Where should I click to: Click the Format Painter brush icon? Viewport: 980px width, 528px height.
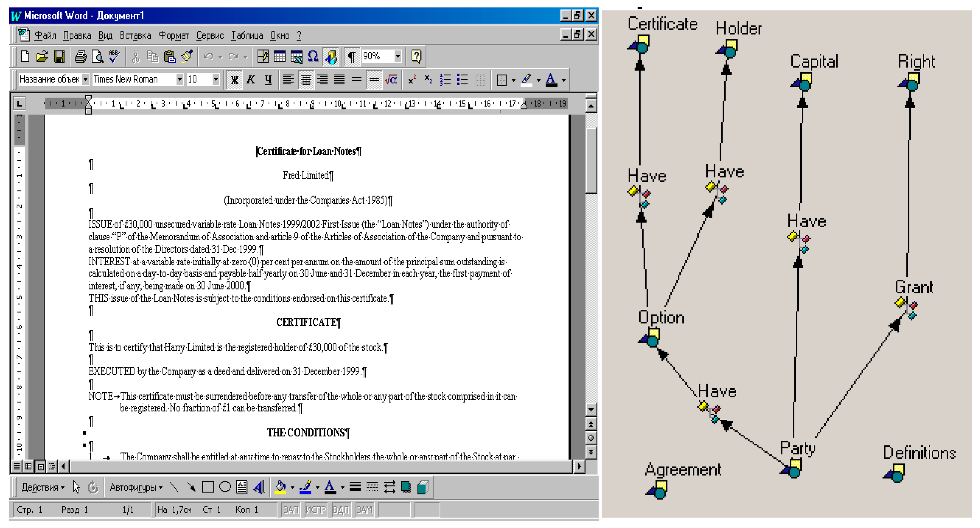[187, 57]
